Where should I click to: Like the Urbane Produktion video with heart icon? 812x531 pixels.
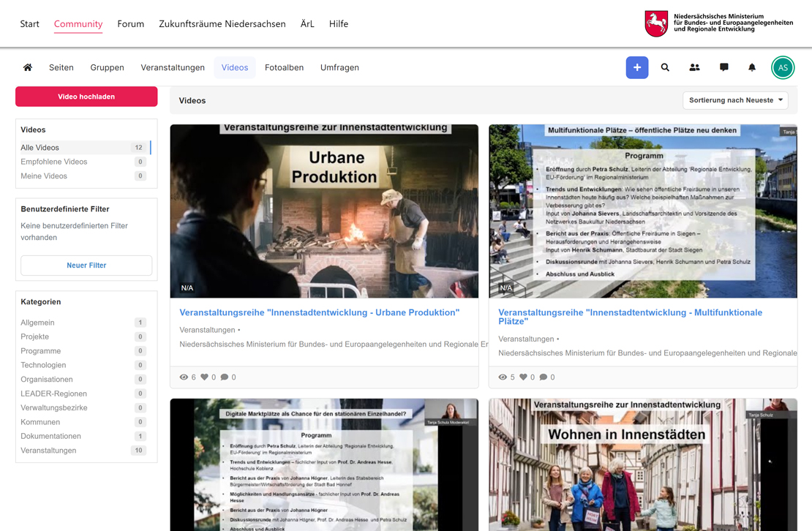click(205, 377)
